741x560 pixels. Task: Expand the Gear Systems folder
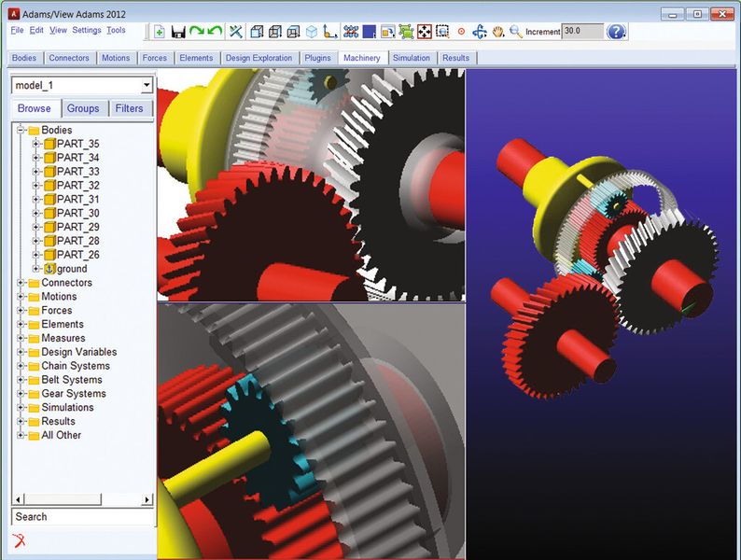pos(21,394)
